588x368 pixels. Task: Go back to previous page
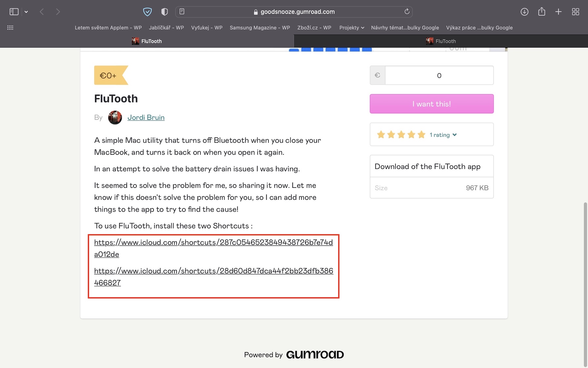pos(42,12)
